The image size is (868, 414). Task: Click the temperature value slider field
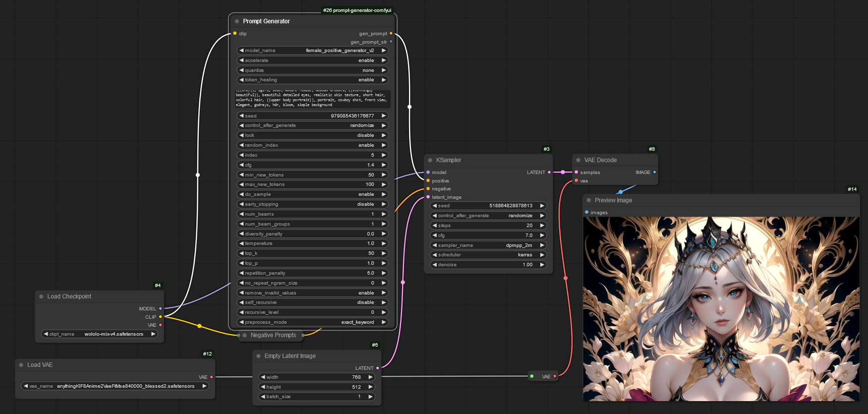click(x=313, y=243)
